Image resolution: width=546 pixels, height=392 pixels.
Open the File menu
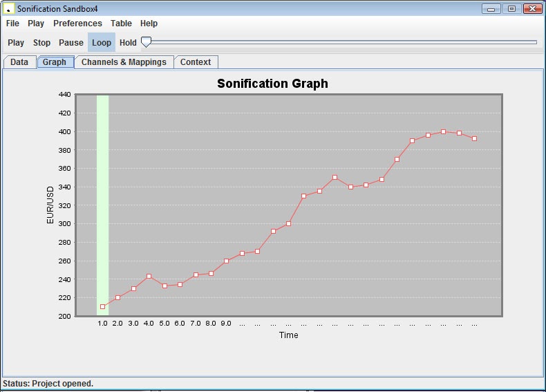(12, 24)
